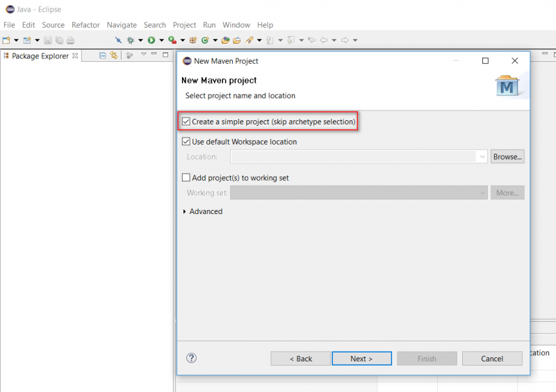Open the Project menu
Screen dimensions: 556x392
tap(184, 25)
